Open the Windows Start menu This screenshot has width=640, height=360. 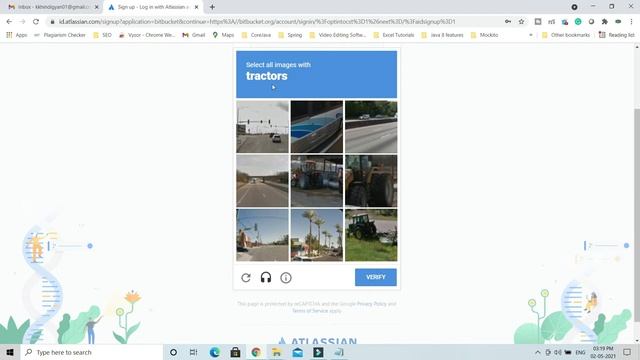click(10, 352)
